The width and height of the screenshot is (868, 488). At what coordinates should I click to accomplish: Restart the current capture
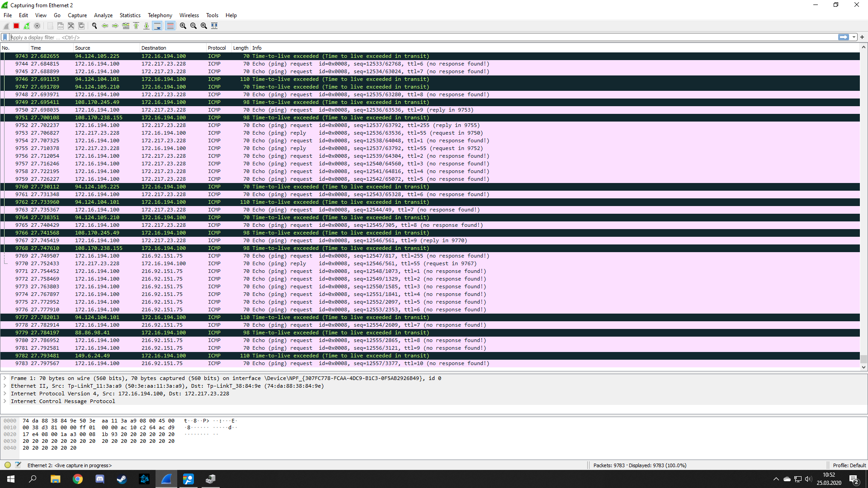(27, 26)
